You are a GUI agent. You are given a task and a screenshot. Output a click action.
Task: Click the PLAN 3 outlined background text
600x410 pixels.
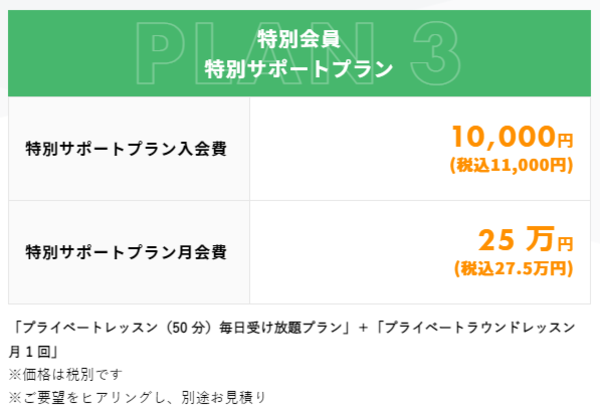[298, 53]
